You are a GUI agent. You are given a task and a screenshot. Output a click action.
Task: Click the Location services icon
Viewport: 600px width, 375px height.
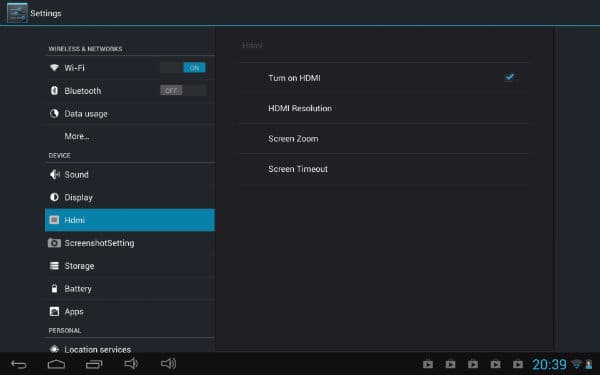54,349
